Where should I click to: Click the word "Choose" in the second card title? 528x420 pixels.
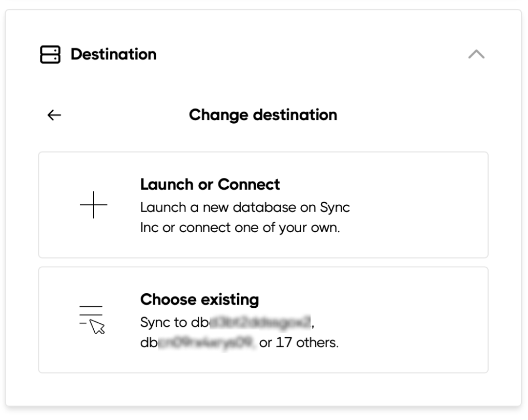169,299
